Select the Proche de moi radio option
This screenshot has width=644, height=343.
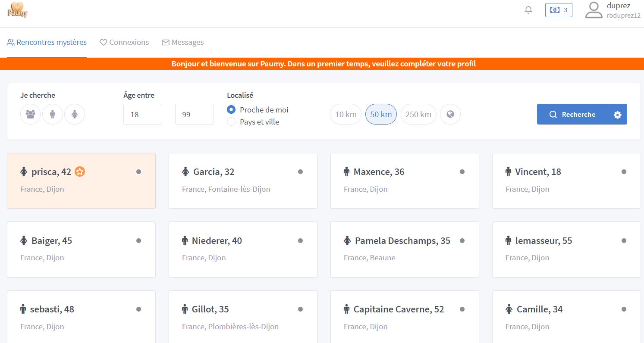tap(231, 109)
